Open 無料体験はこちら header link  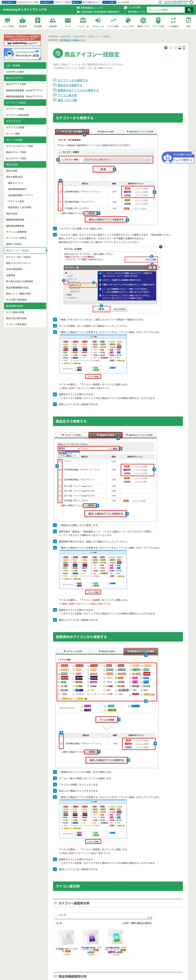click(136, 12)
